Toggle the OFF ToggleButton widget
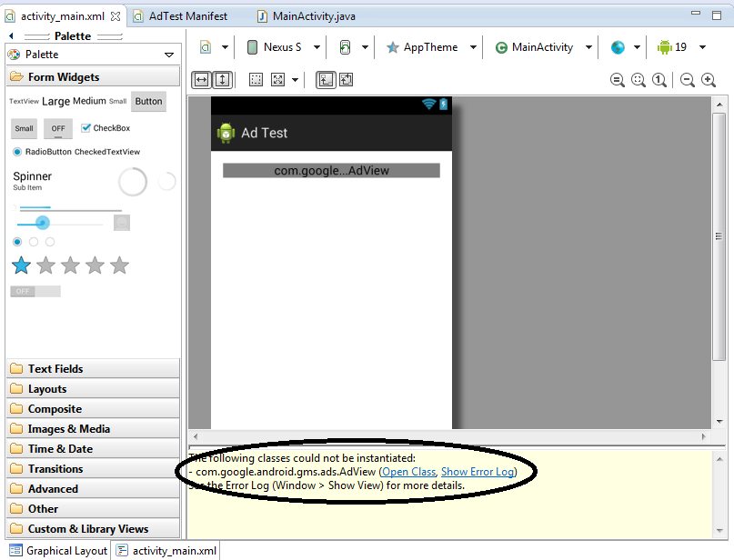 click(x=58, y=129)
